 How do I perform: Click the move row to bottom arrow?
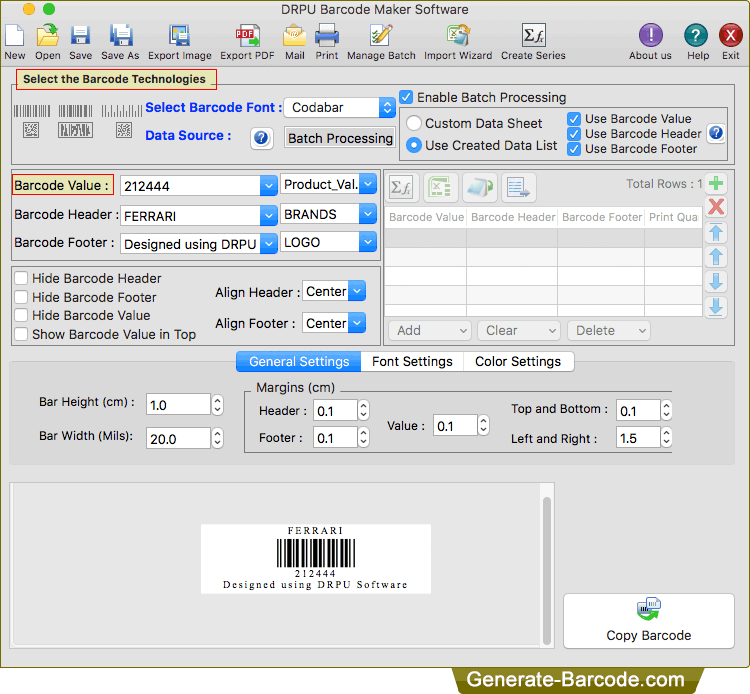(716, 307)
